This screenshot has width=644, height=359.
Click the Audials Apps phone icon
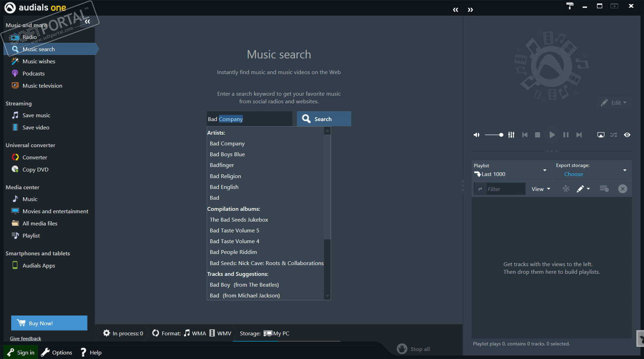(x=15, y=265)
